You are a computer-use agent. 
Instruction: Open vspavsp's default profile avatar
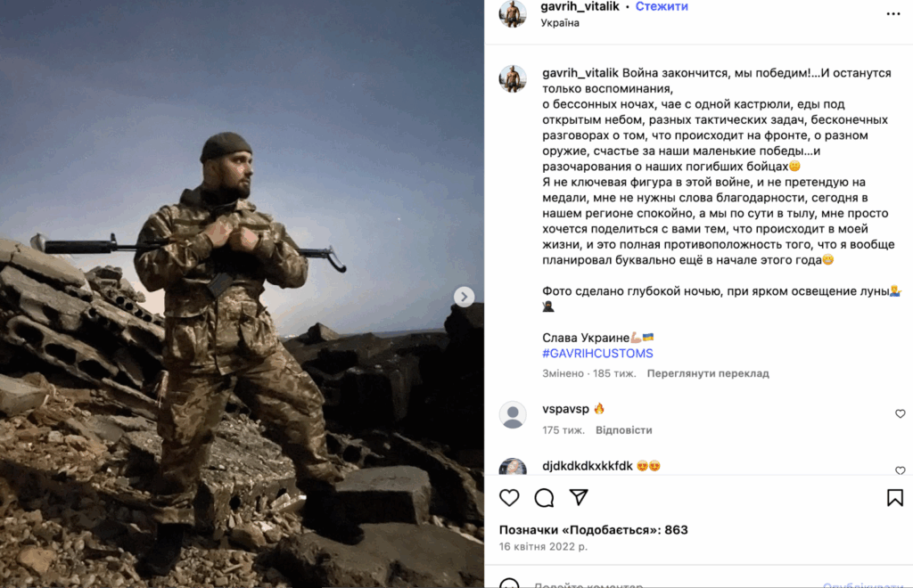pos(513,414)
